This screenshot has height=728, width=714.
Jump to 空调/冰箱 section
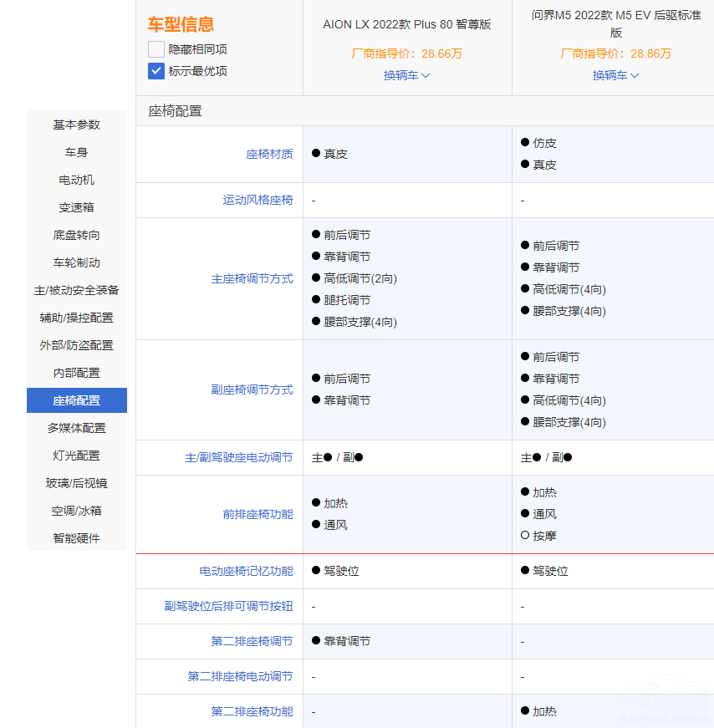pos(77,511)
